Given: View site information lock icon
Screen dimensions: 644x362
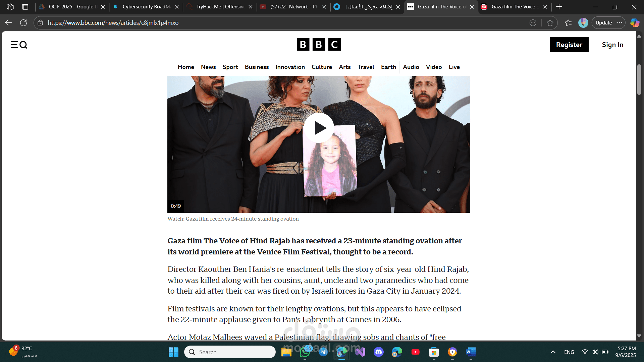Looking at the screenshot, I should point(40,23).
